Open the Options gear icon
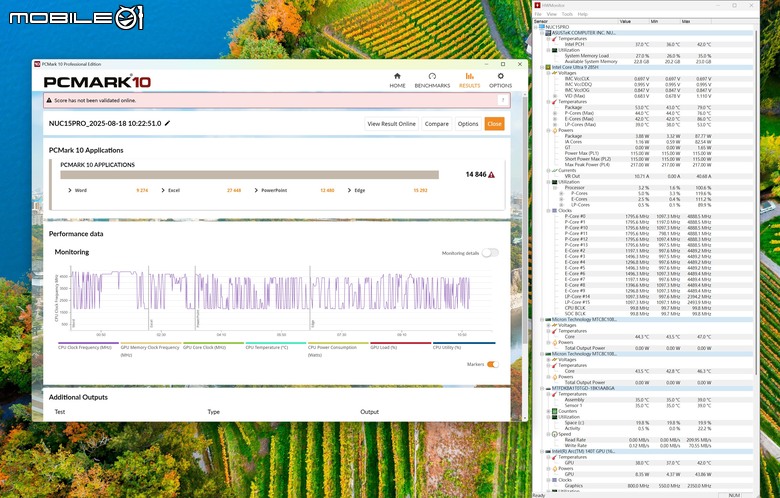780x498 pixels. (x=500, y=76)
